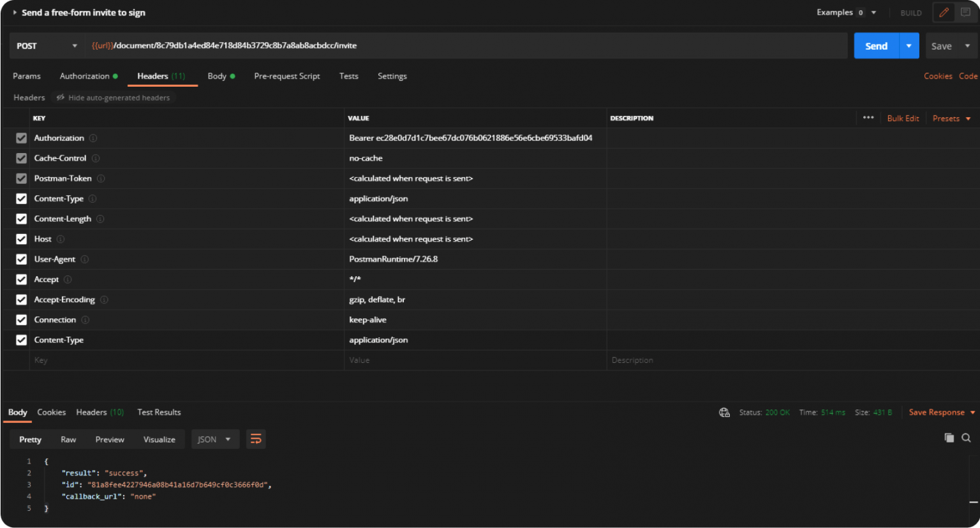Click the network globe icon near Status

[724, 413]
